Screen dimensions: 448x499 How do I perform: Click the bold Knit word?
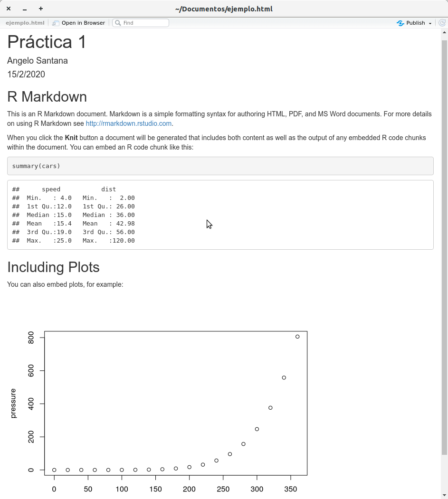coord(71,138)
